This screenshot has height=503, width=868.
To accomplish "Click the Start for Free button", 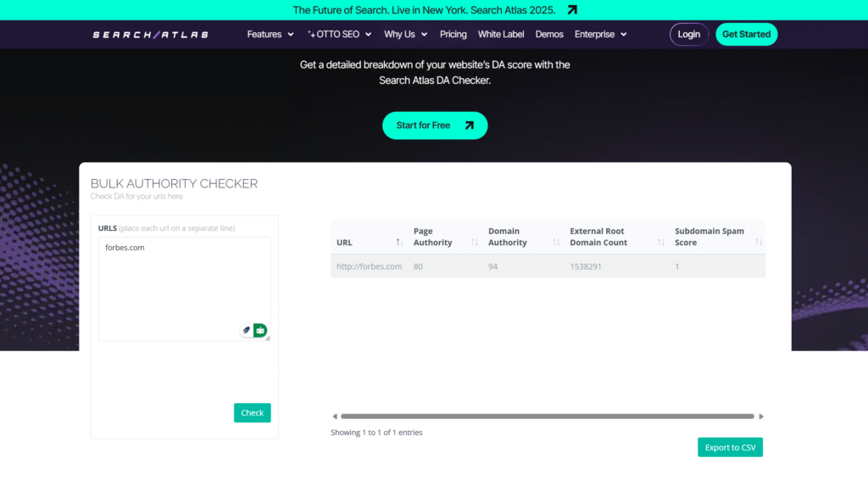I will point(435,126).
